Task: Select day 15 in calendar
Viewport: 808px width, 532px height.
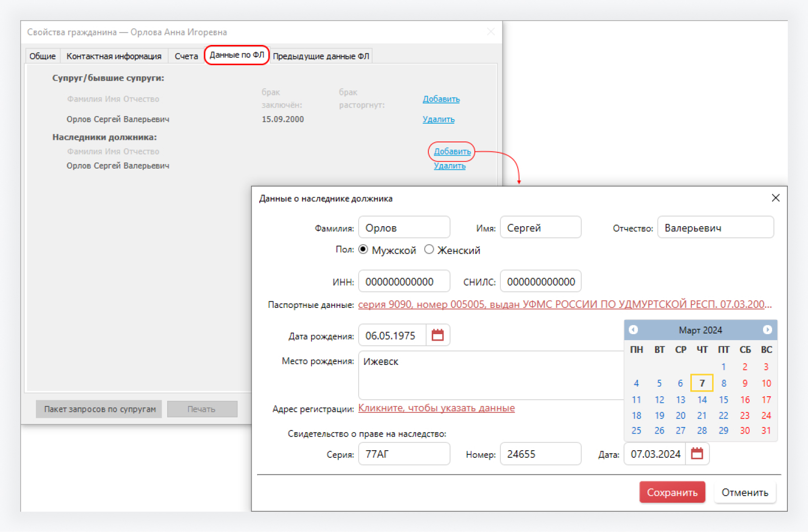Action: (x=724, y=400)
